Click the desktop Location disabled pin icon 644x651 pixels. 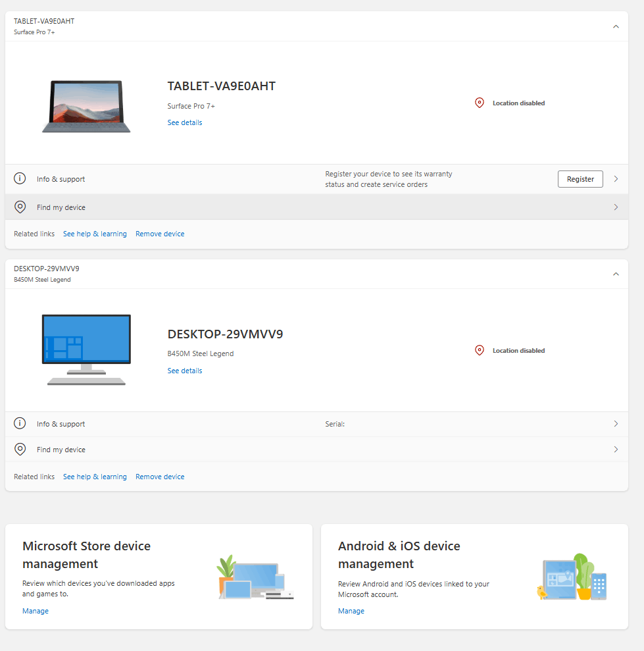480,350
